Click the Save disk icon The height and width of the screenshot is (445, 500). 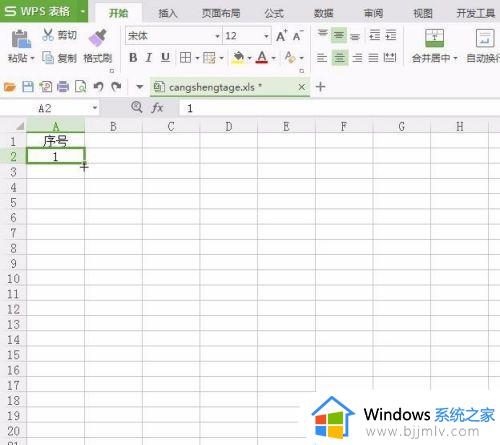(x=28, y=87)
